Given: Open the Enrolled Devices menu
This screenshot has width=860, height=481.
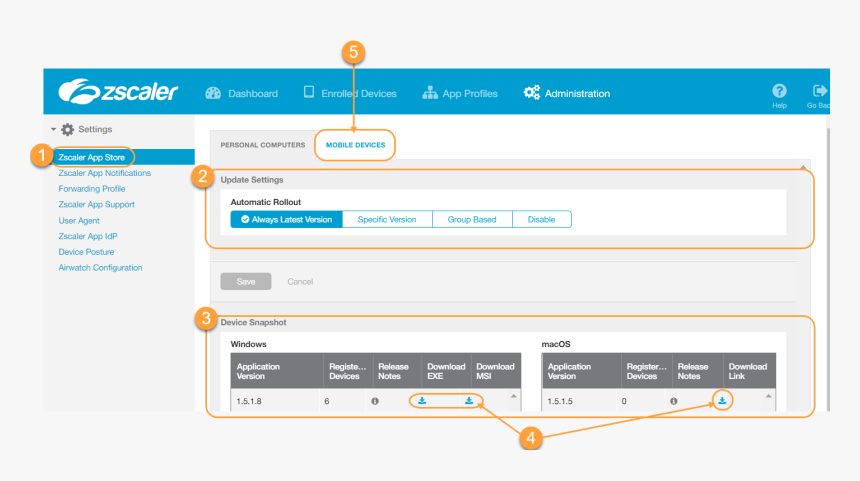Looking at the screenshot, I should pos(350,93).
